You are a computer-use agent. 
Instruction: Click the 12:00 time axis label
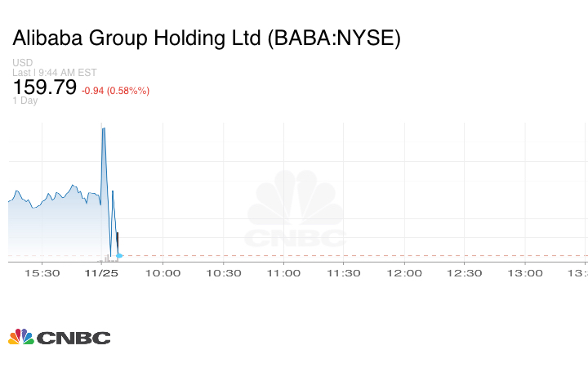pos(403,272)
